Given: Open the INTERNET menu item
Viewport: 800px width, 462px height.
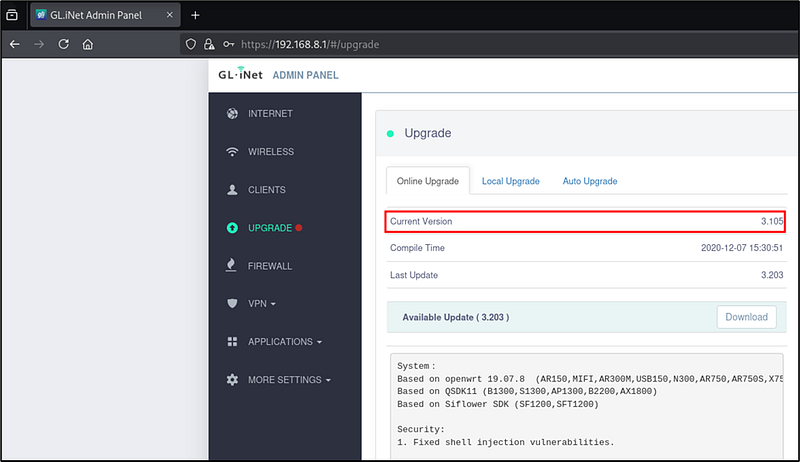Looking at the screenshot, I should pyautogui.click(x=270, y=114).
